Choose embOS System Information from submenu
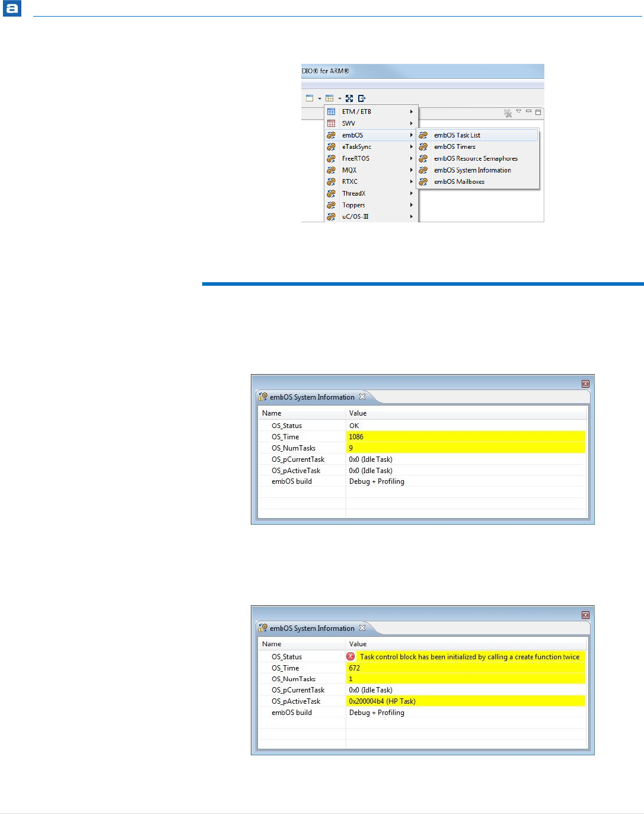The width and height of the screenshot is (644, 814). click(x=478, y=170)
